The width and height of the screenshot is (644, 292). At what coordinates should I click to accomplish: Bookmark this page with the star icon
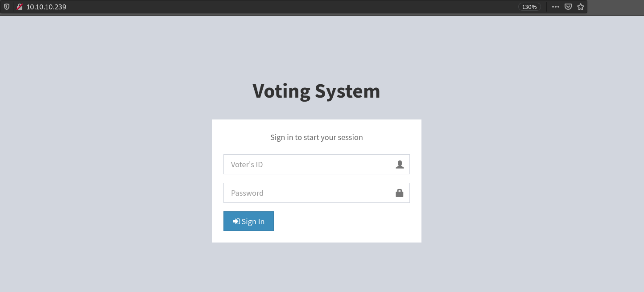click(x=581, y=7)
